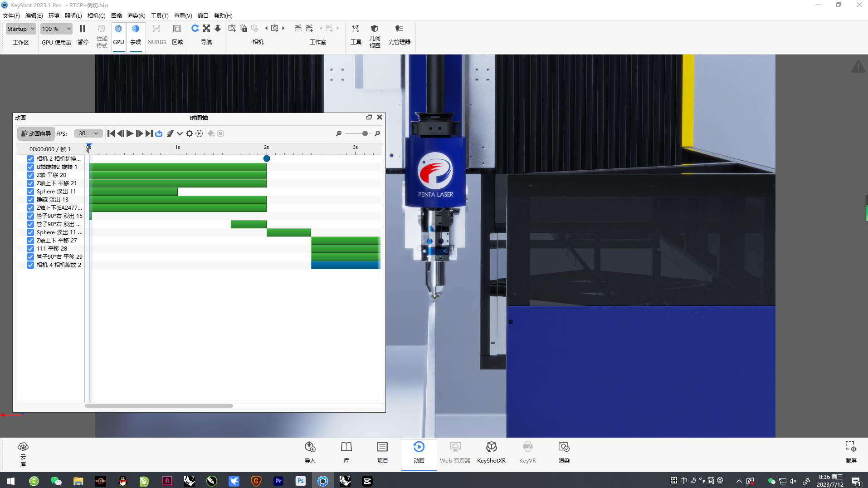Expand the GPU 使用量 percentage dropdown
Viewport: 868px width, 488px height.
[56, 29]
